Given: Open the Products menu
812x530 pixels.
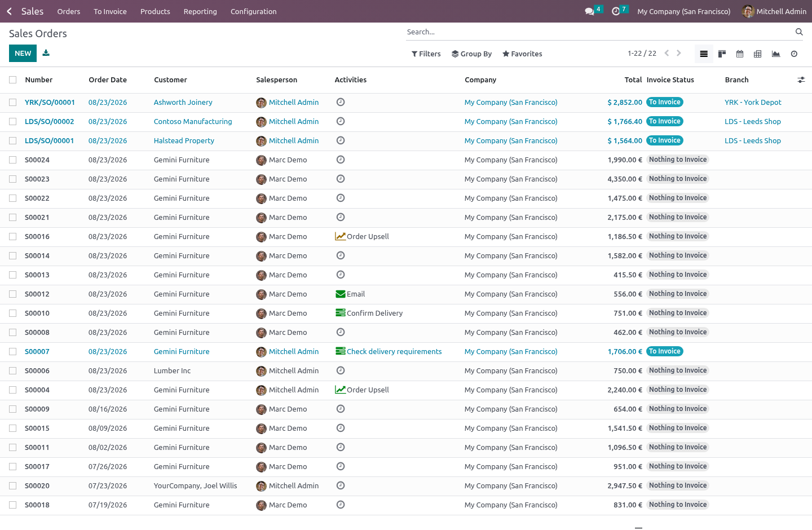Looking at the screenshot, I should [155, 11].
